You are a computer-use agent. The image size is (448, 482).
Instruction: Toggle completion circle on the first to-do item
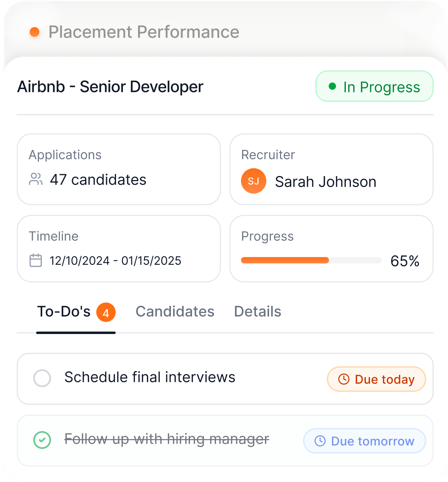(x=42, y=378)
